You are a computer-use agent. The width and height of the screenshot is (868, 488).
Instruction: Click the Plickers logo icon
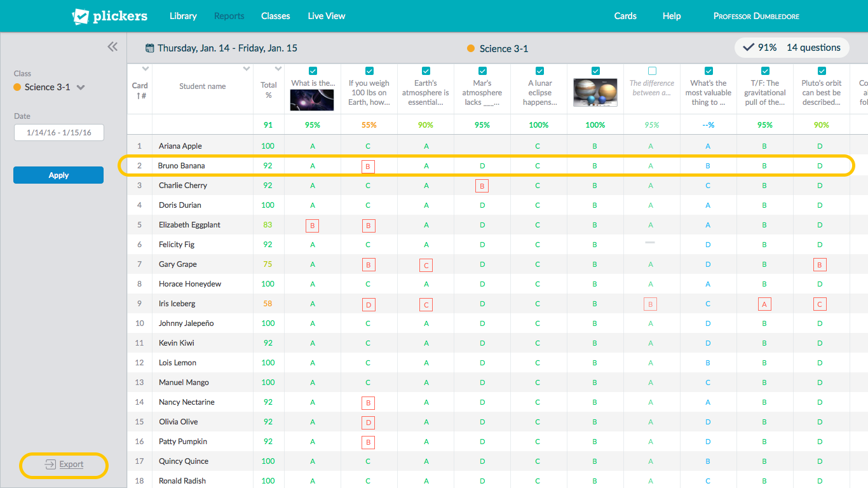(x=81, y=17)
